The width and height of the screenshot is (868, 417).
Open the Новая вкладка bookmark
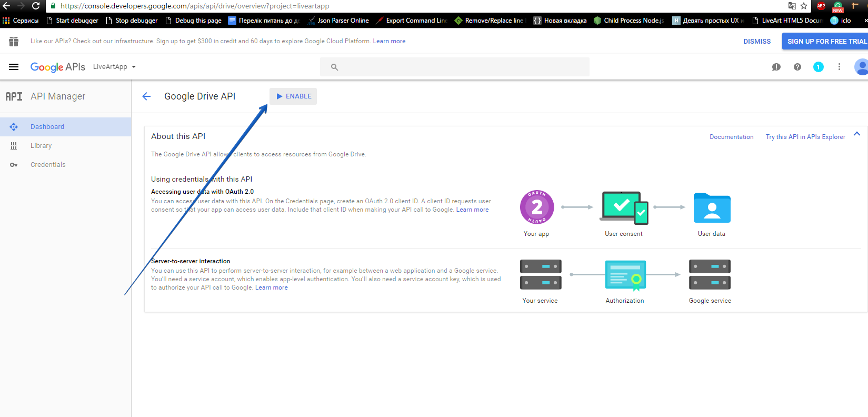[x=560, y=21]
